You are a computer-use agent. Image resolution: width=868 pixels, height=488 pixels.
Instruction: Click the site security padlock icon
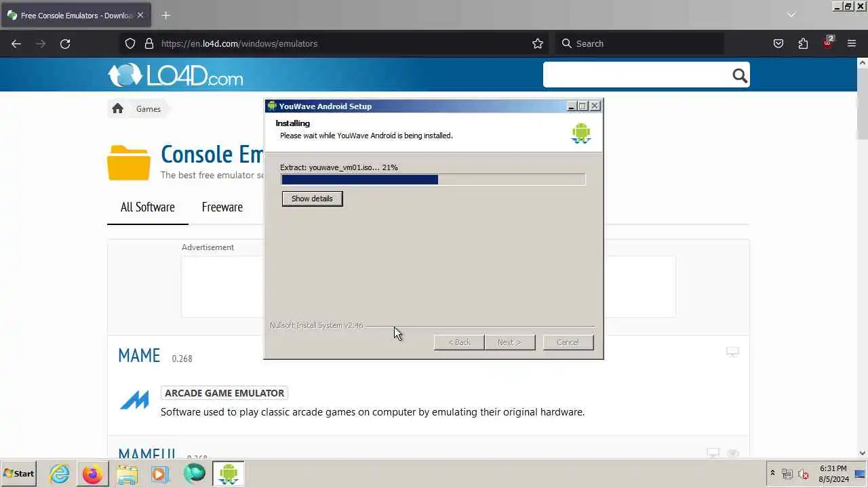[149, 43]
